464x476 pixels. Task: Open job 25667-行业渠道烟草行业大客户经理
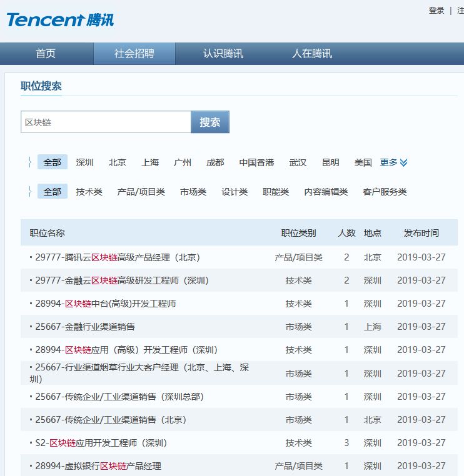coord(139,373)
